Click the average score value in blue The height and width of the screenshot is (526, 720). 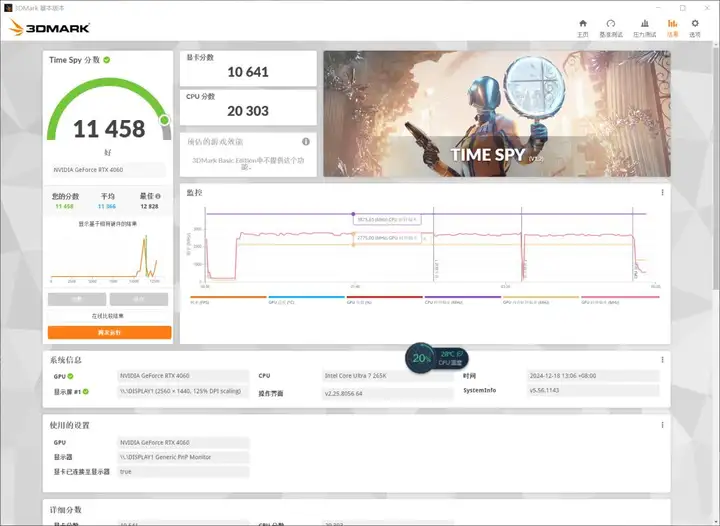point(107,207)
